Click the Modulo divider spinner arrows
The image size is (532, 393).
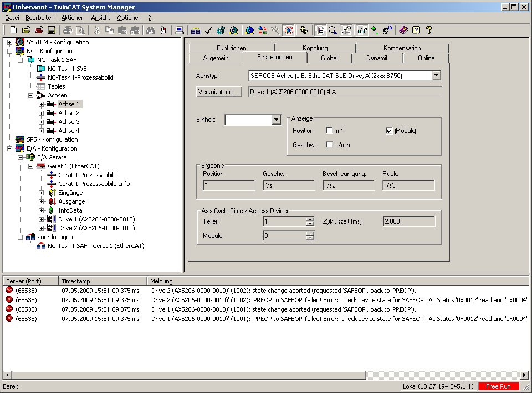[310, 235]
